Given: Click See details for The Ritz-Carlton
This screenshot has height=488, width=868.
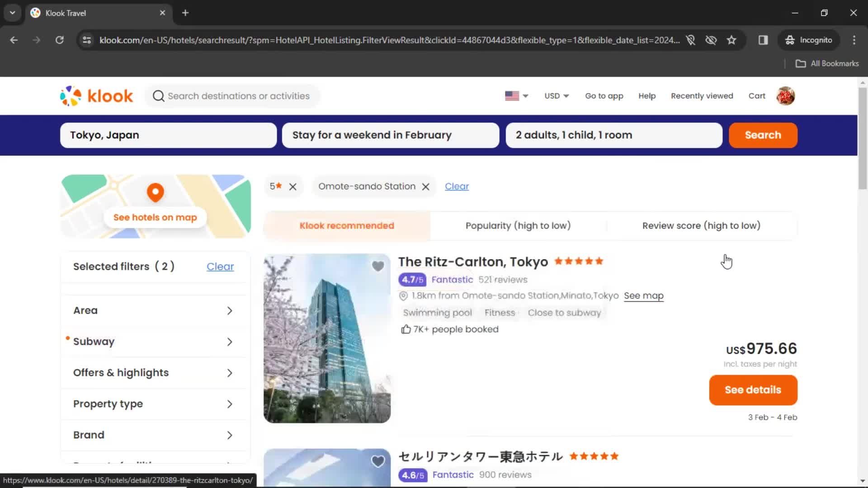Looking at the screenshot, I should pyautogui.click(x=753, y=390).
